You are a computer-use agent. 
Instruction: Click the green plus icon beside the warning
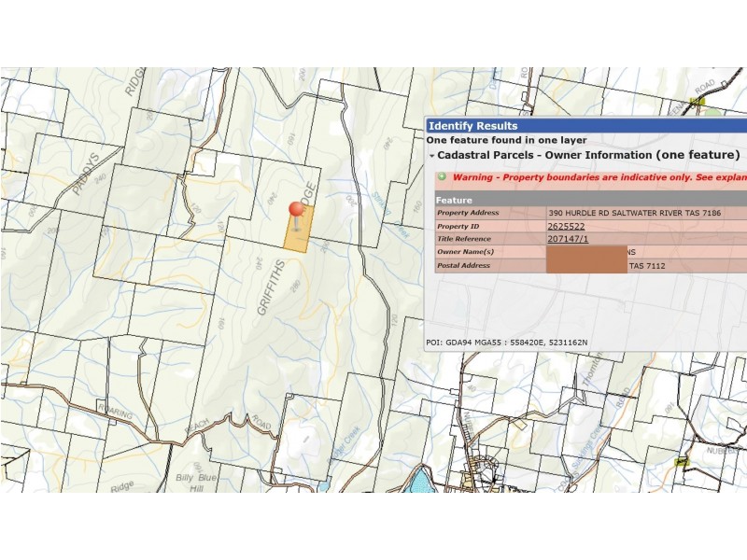441,176
